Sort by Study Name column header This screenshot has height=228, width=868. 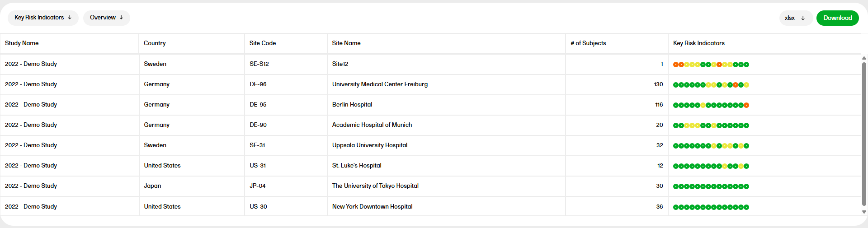pyautogui.click(x=22, y=43)
